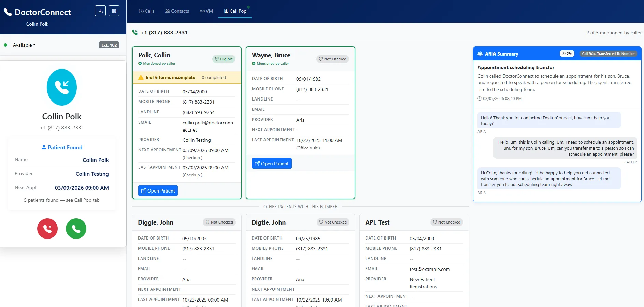Switch to the Contacts tab

click(x=177, y=11)
